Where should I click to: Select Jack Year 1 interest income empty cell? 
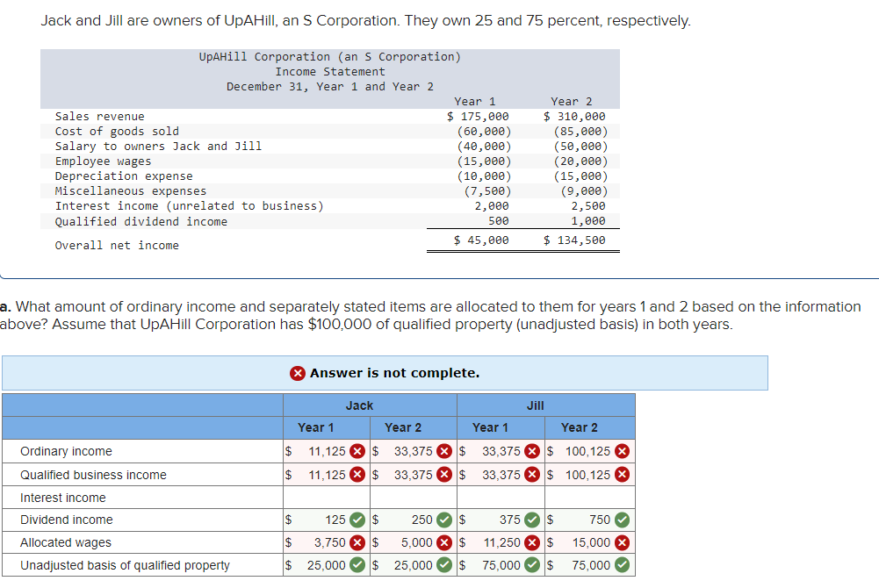point(327,498)
